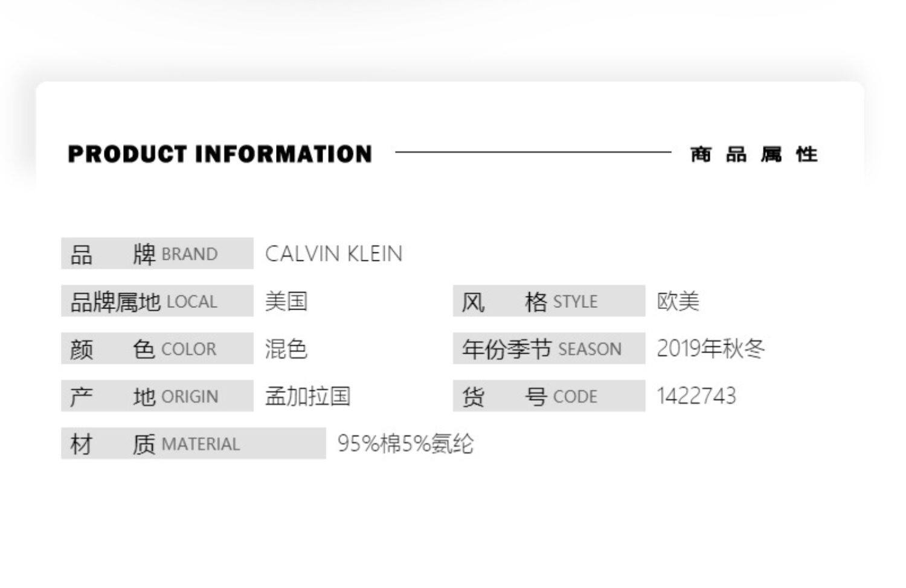
Task: Click the 商品属性 heading text
Action: tap(754, 155)
